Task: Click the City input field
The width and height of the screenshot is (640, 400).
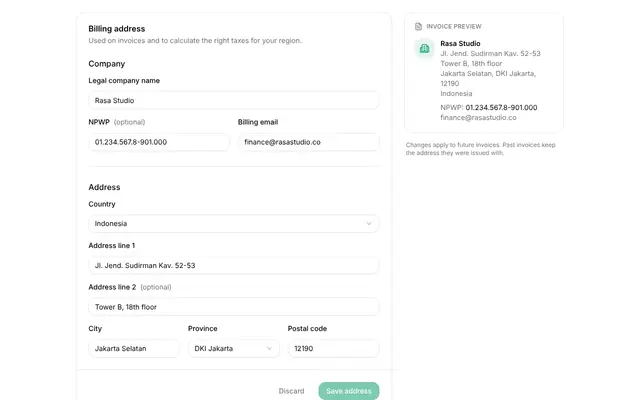Action: pyautogui.click(x=134, y=349)
